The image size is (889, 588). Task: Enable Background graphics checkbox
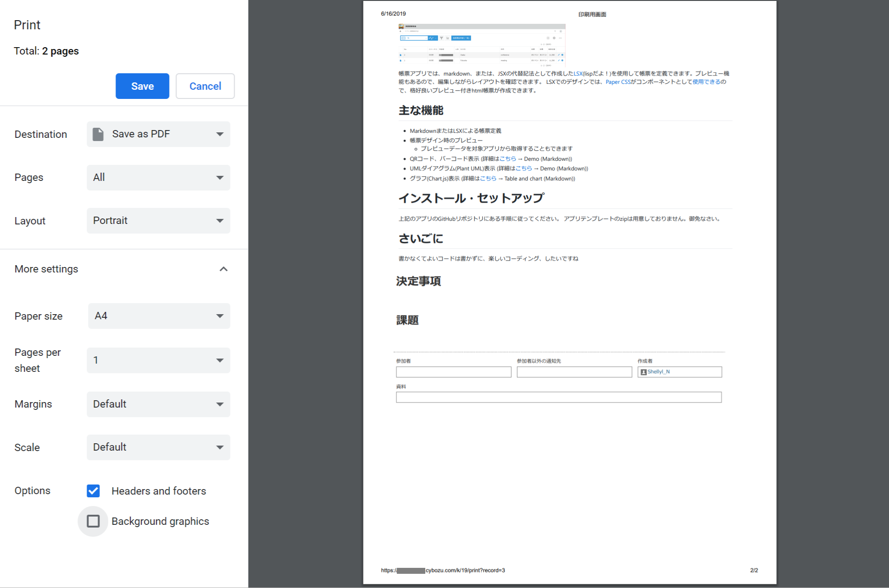pyautogui.click(x=93, y=521)
